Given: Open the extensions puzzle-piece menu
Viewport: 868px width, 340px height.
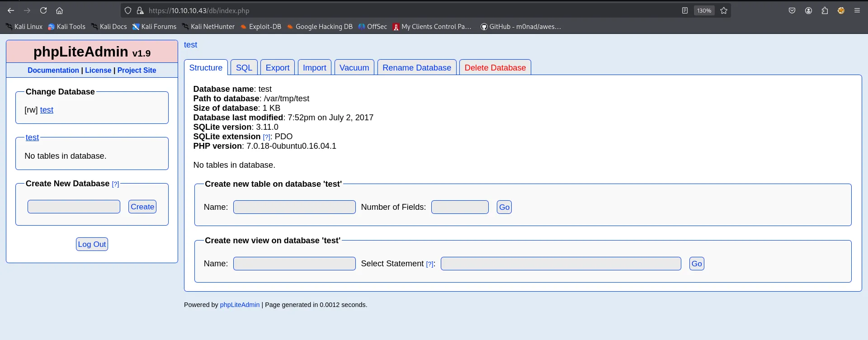Looking at the screenshot, I should [x=825, y=10].
